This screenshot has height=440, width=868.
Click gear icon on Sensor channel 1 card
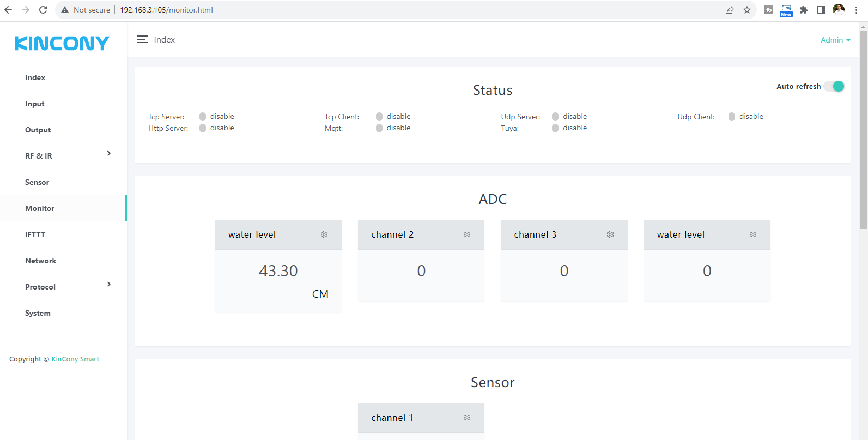click(467, 418)
